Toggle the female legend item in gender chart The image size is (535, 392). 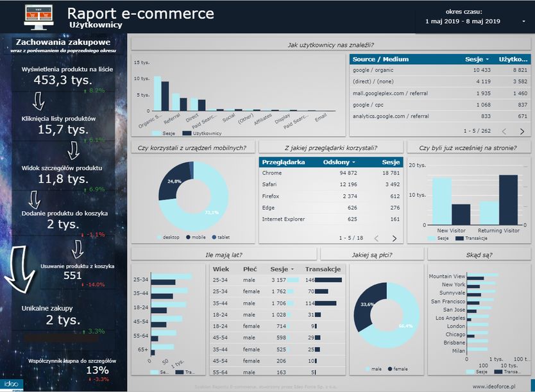point(396,369)
